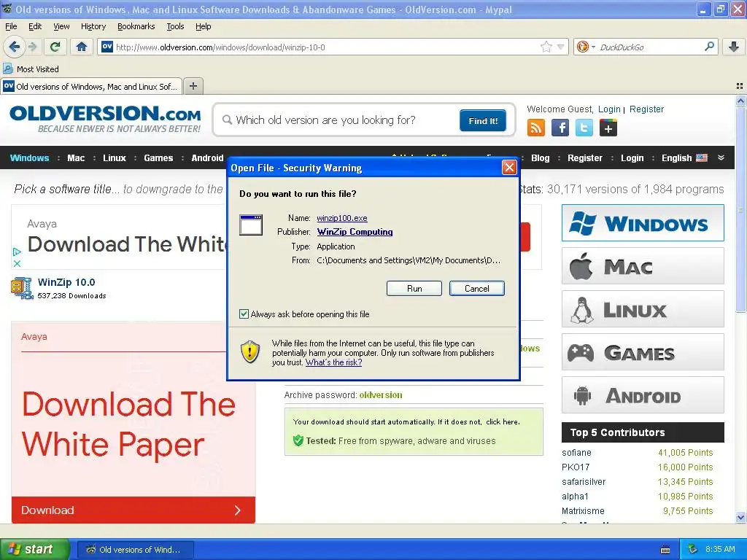
Task: Open the Twitter icon
Action: [x=584, y=128]
